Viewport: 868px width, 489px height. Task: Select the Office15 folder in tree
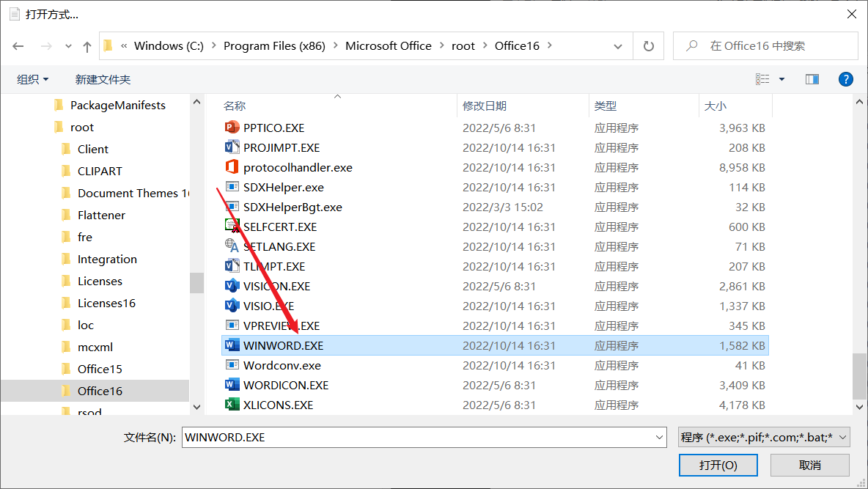pos(100,369)
